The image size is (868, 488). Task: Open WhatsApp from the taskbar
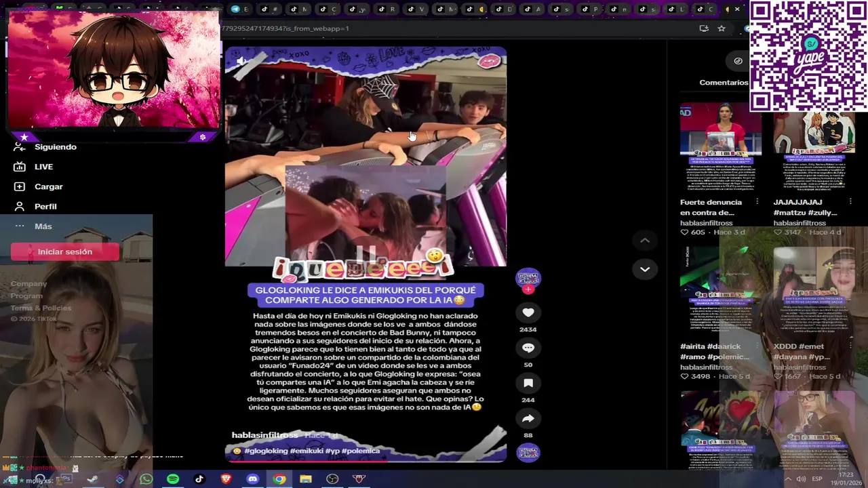[146, 479]
